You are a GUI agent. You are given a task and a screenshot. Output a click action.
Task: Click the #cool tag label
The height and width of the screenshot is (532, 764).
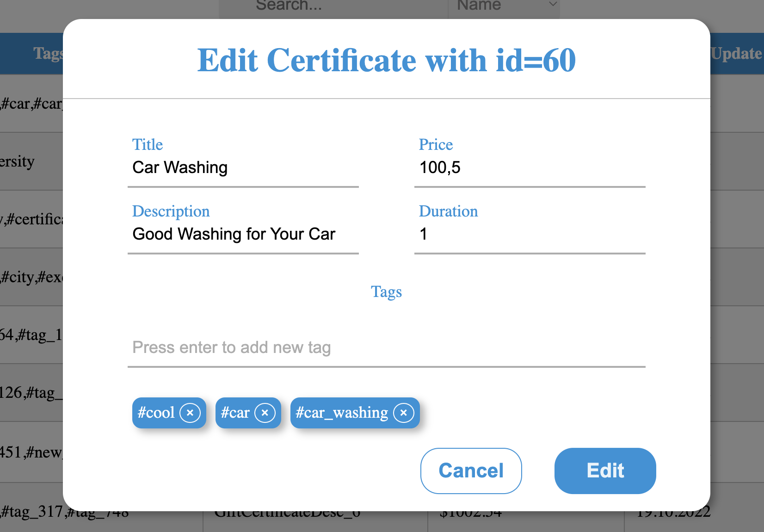pyautogui.click(x=156, y=413)
